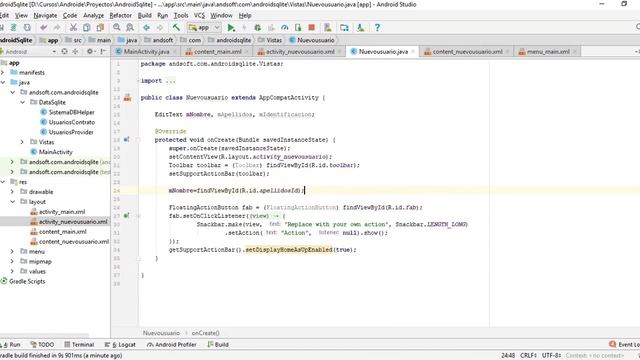This screenshot has height=360, width=640.
Task: Switch to menu_main.xml tab
Action: click(548, 51)
